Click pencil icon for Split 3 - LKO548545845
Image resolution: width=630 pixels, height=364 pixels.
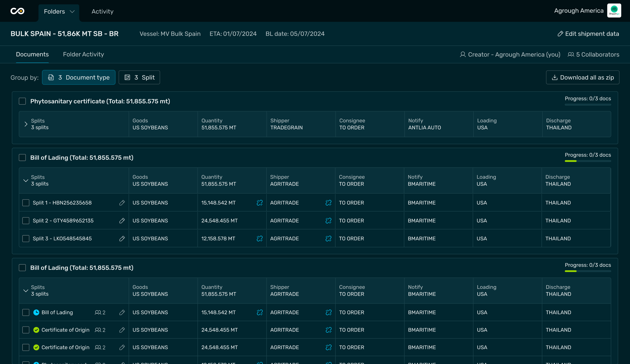pyautogui.click(x=122, y=238)
